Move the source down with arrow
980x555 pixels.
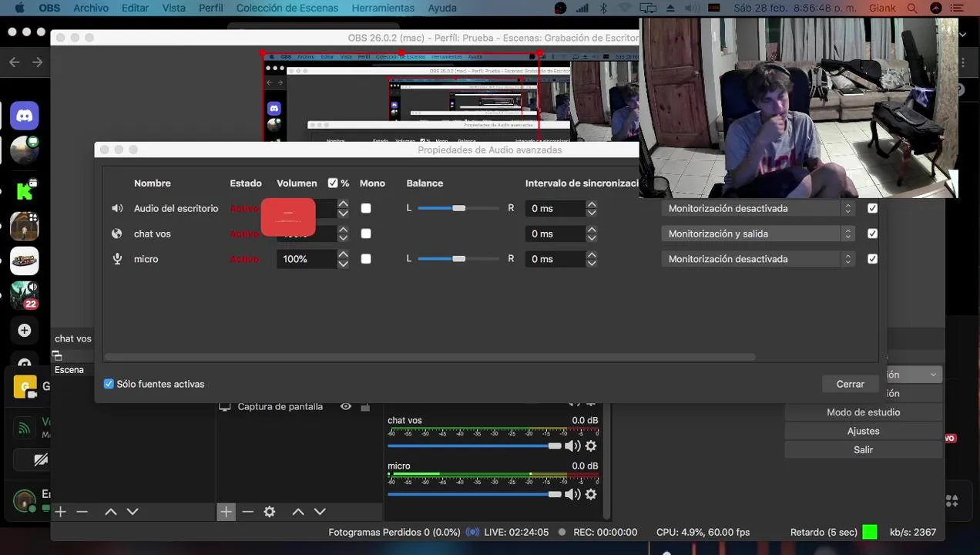click(x=320, y=511)
